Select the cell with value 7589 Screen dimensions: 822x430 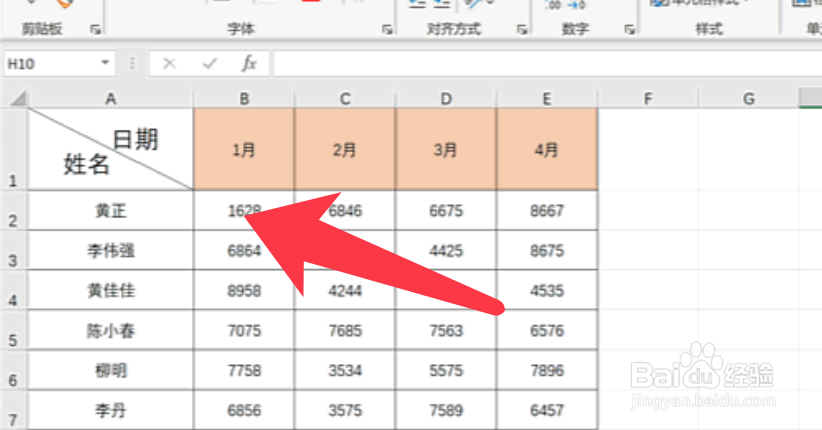coord(446,410)
